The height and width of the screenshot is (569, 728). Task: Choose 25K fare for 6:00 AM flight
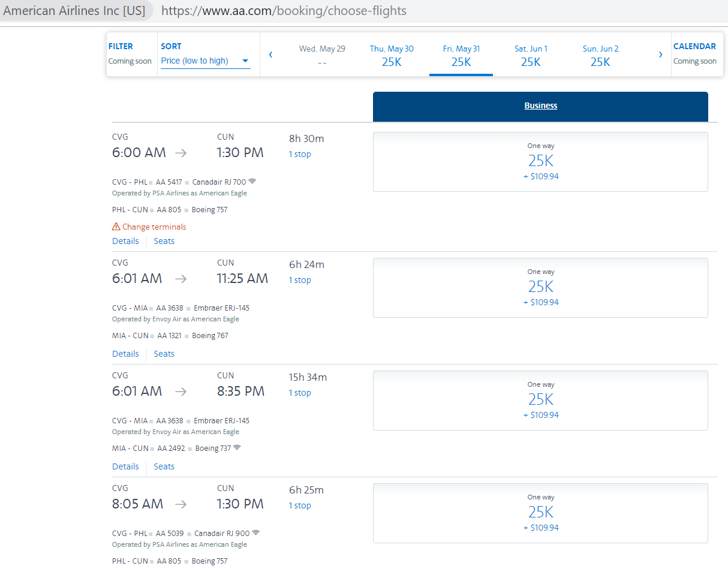coord(540,162)
